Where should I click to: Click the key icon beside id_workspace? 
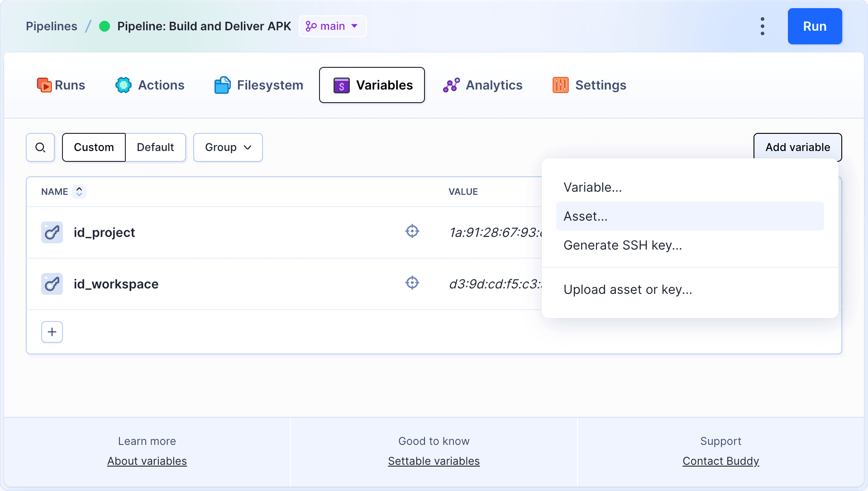tap(52, 284)
